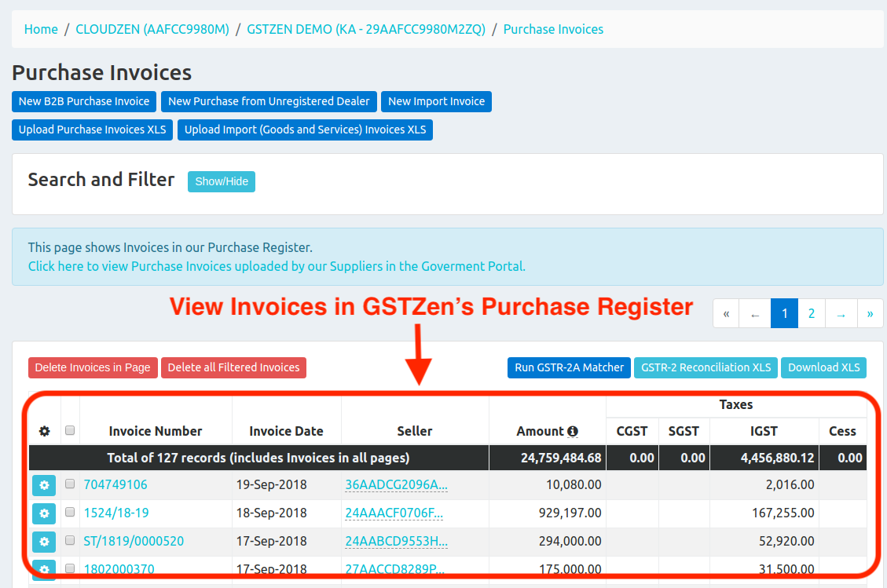Screen dimensions: 887x588
Task: Click the info icon next to Amount
Action: coord(573,432)
